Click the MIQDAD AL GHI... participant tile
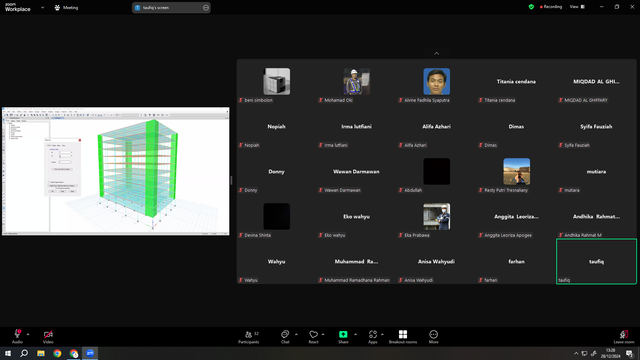The width and height of the screenshot is (640, 360). [x=596, y=82]
